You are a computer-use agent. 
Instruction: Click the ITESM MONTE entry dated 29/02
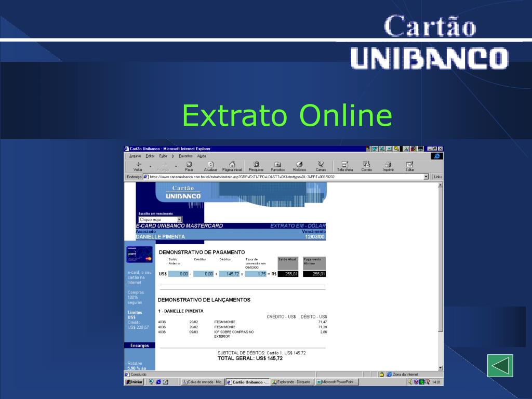(x=243, y=327)
